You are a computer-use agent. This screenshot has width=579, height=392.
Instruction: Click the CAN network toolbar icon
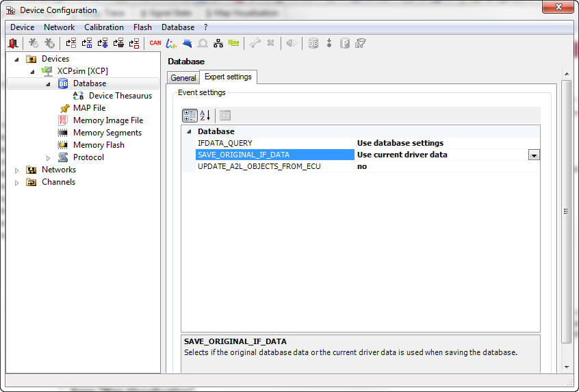point(155,43)
